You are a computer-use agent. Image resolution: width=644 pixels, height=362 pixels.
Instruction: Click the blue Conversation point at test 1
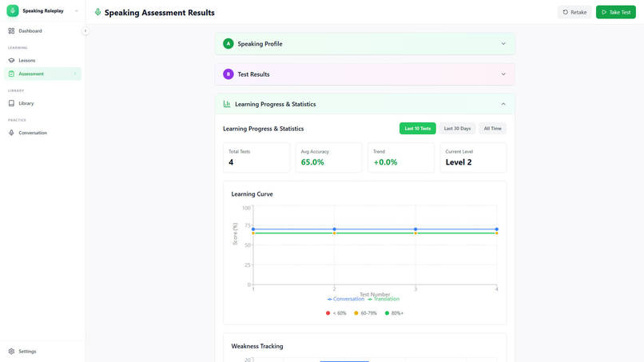[x=253, y=229]
